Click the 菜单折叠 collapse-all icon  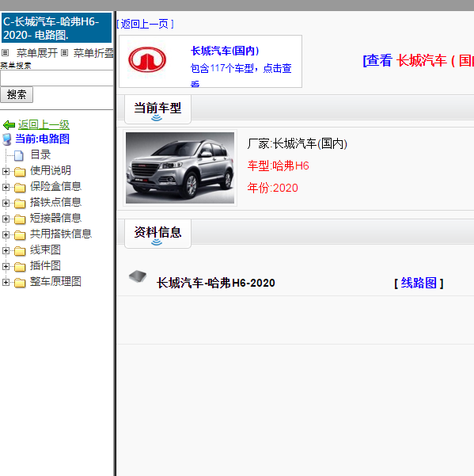(64, 53)
